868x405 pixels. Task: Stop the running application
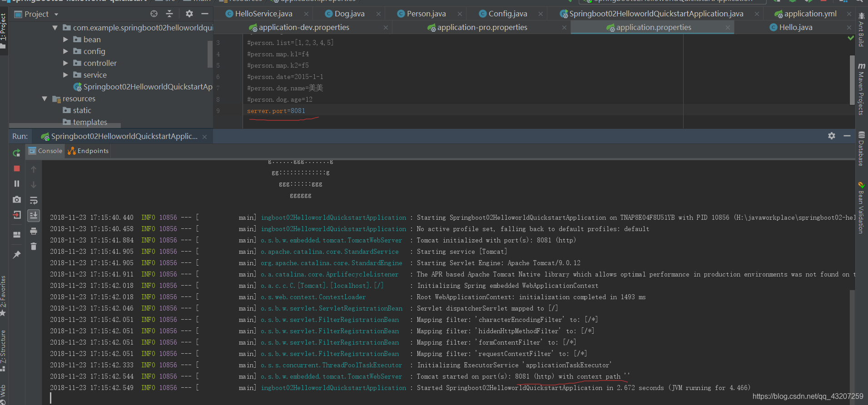pyautogui.click(x=17, y=168)
